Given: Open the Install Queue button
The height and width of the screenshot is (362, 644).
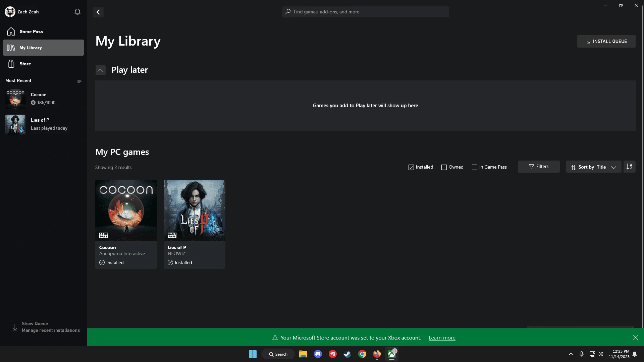Looking at the screenshot, I should (x=606, y=41).
